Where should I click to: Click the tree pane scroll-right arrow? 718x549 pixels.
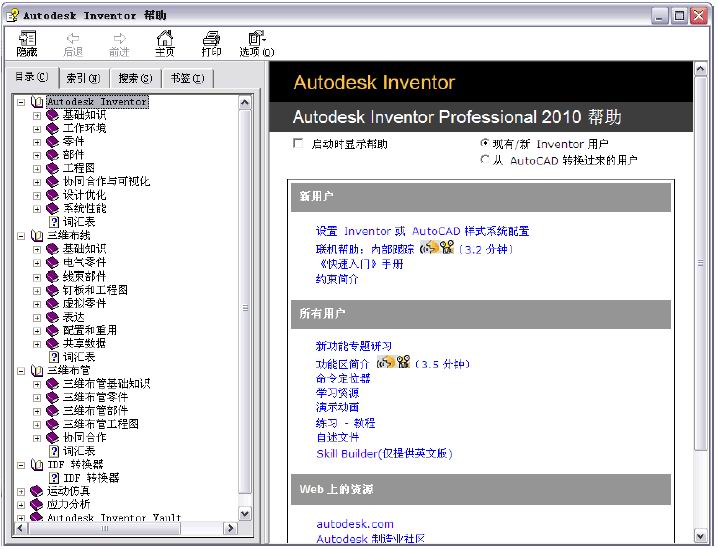tap(230, 528)
